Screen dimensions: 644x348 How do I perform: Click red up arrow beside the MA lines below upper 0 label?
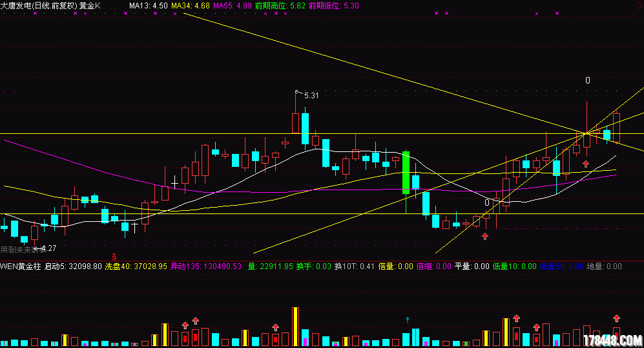pos(586,164)
